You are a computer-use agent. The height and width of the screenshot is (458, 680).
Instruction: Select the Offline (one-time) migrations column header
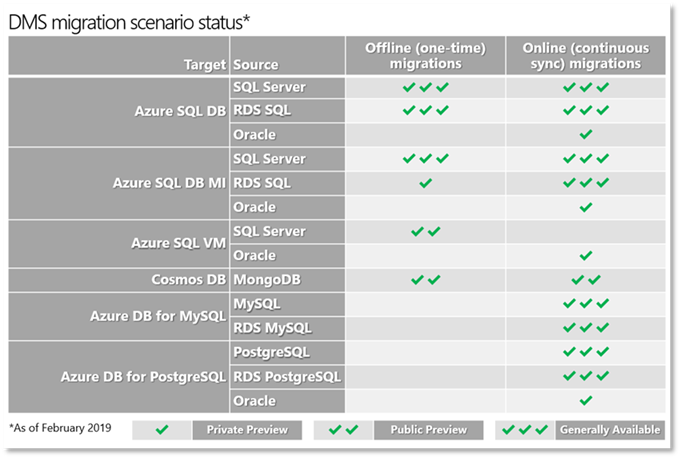click(426, 56)
